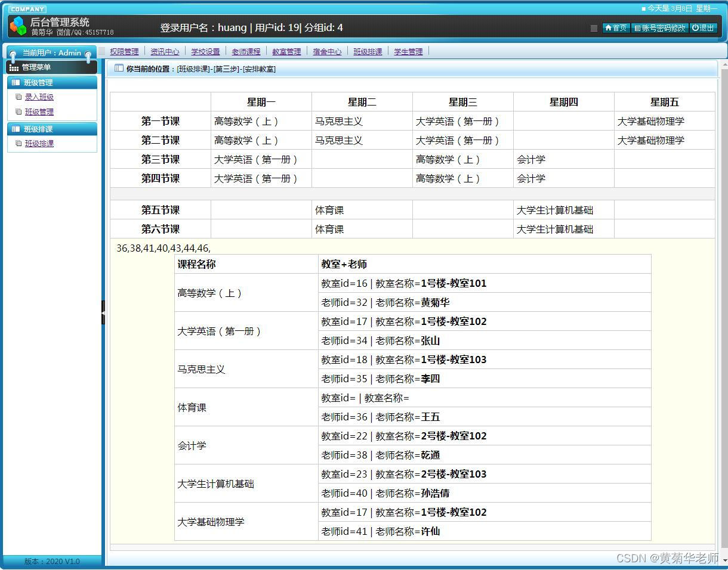
Task: Click the 教室id=16 1号楼-教室101 row
Action: (x=485, y=283)
